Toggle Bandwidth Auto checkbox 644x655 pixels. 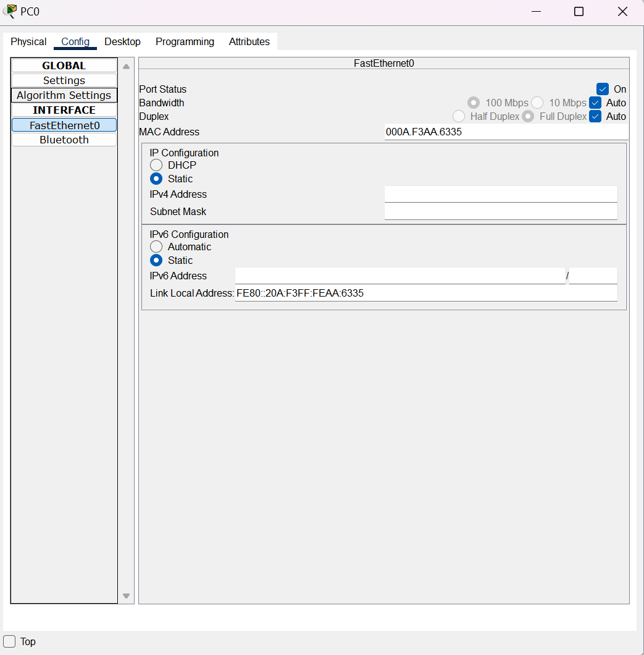[x=596, y=103]
